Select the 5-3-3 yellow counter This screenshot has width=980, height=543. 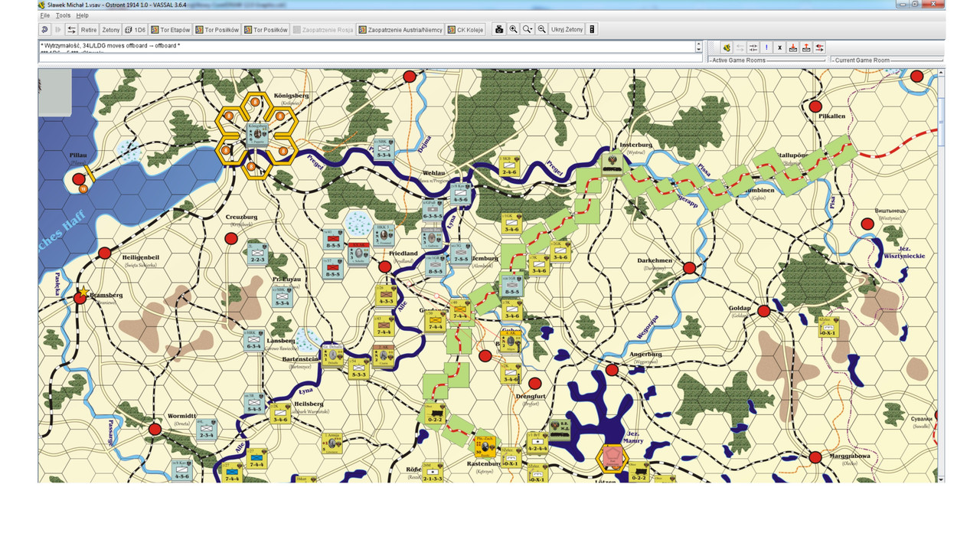coord(358,369)
